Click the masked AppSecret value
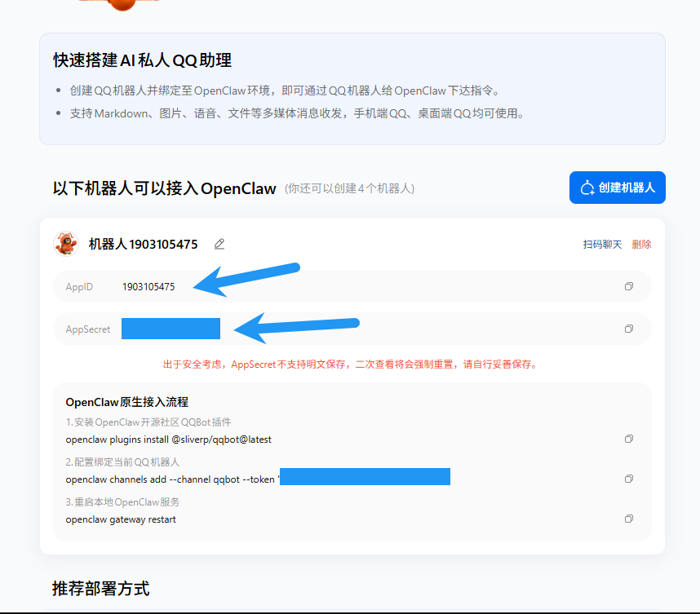 pyautogui.click(x=171, y=329)
